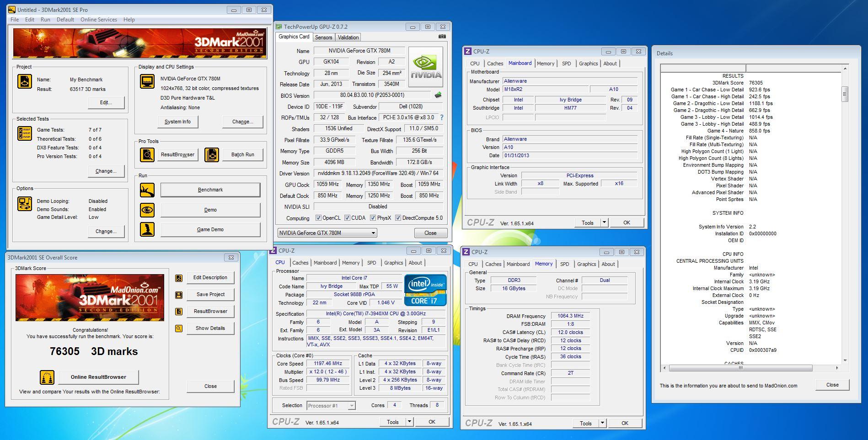868x440 pixels.
Task: Click the Show Details magnifier icon
Action: tap(179, 329)
